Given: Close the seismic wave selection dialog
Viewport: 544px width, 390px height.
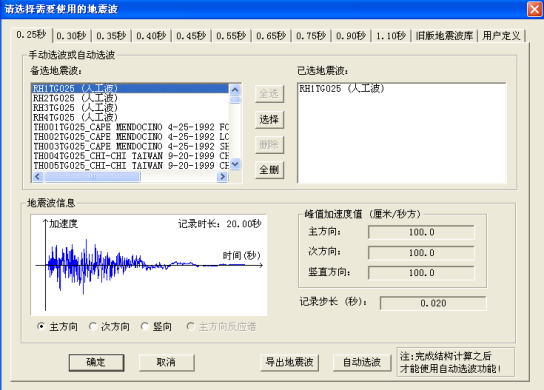Looking at the screenshot, I should coord(535,9).
